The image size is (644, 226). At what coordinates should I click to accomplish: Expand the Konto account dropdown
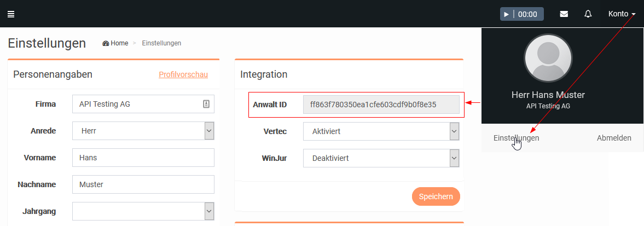tap(622, 14)
